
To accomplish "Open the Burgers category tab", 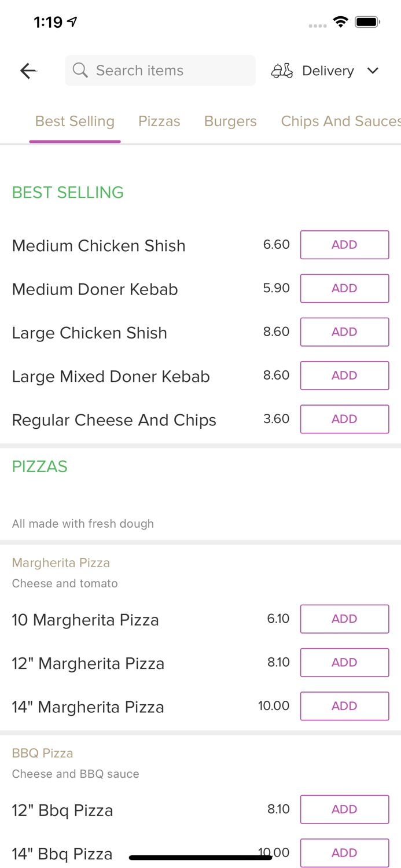I will tap(230, 121).
